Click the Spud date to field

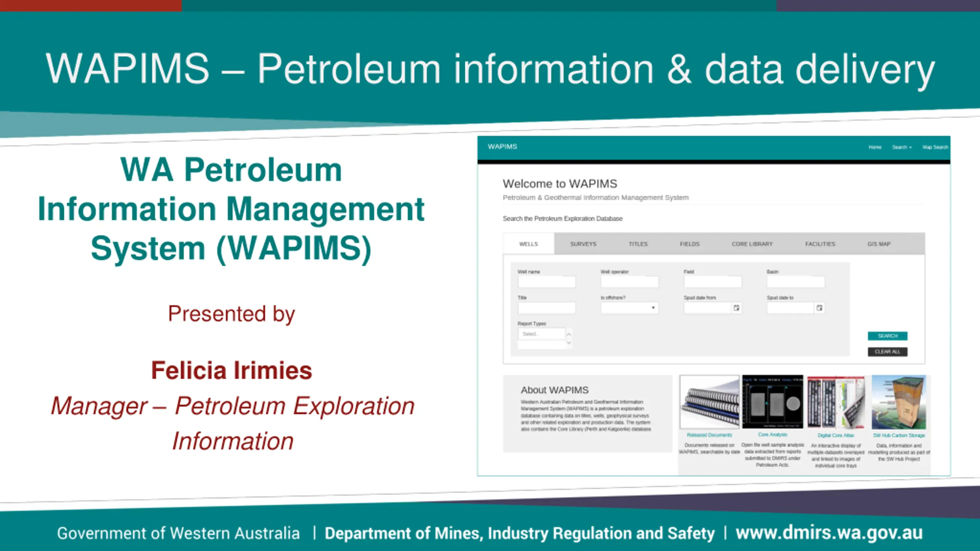(x=791, y=308)
